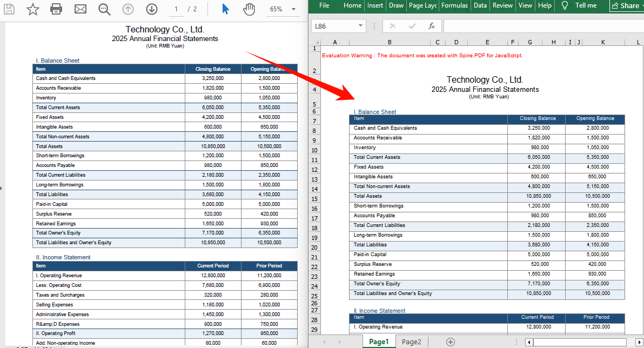Expand the PDF side panel arrow
The height and width of the screenshot is (348, 644).
(1, 188)
